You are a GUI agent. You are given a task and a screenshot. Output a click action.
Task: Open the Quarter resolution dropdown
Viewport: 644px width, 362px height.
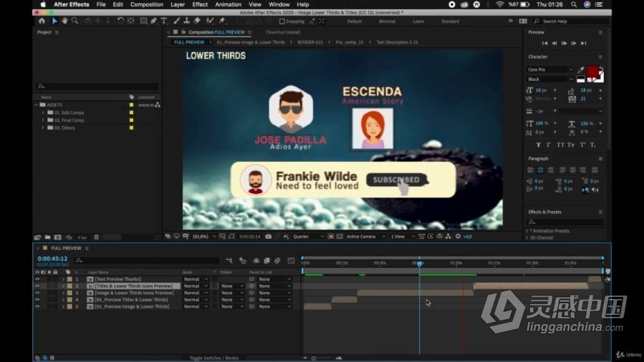coord(308,237)
